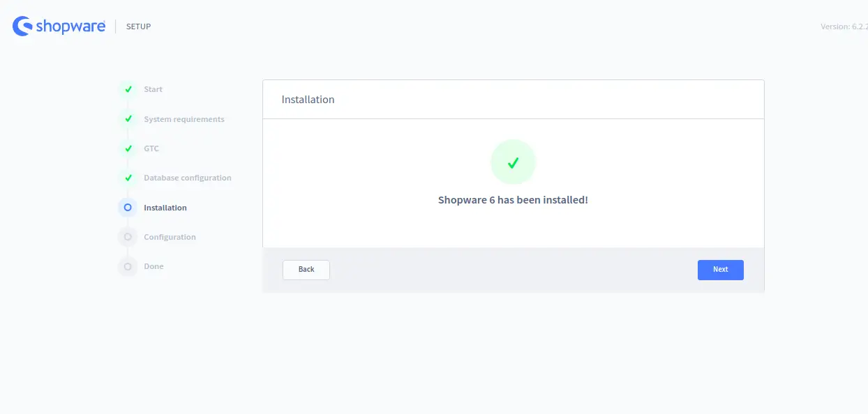Viewport: 868px width, 414px height.
Task: Click the shopware wordmark text
Action: (x=70, y=26)
